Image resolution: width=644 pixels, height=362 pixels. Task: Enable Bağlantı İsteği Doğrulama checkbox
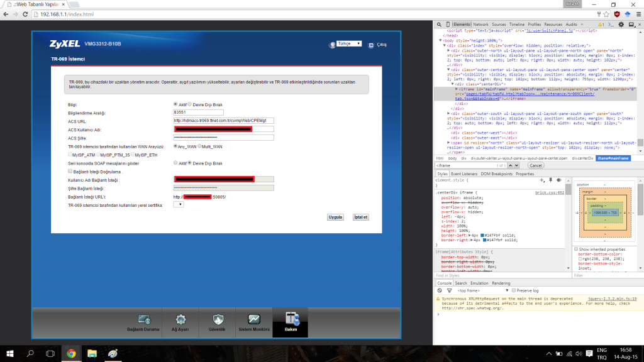point(70,171)
